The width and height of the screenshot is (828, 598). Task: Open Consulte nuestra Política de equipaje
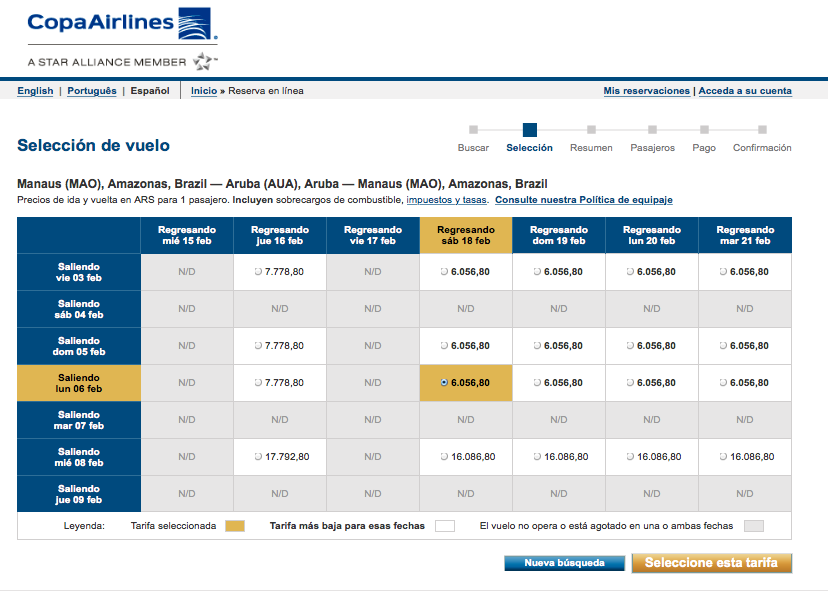[x=584, y=200]
